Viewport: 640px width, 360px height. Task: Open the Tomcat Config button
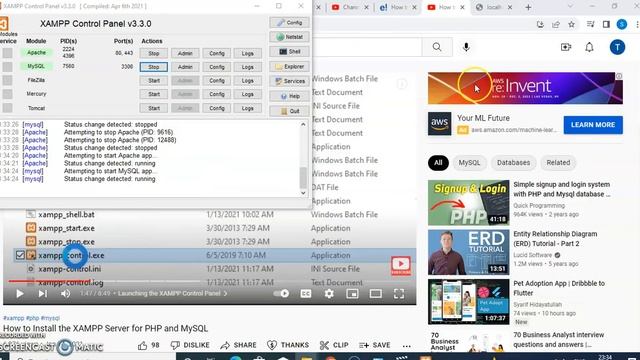coord(217,108)
